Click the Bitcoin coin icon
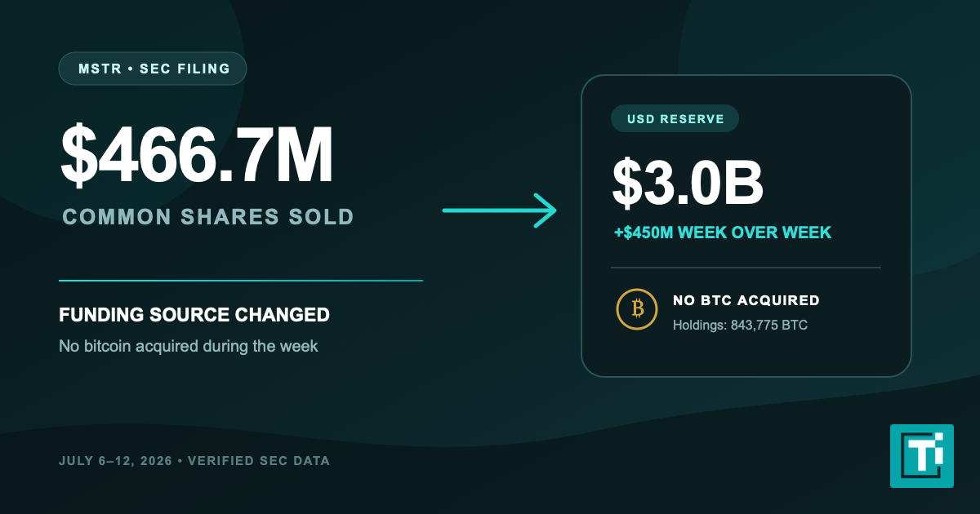Screen dimensions: 980x514 pos(637,309)
